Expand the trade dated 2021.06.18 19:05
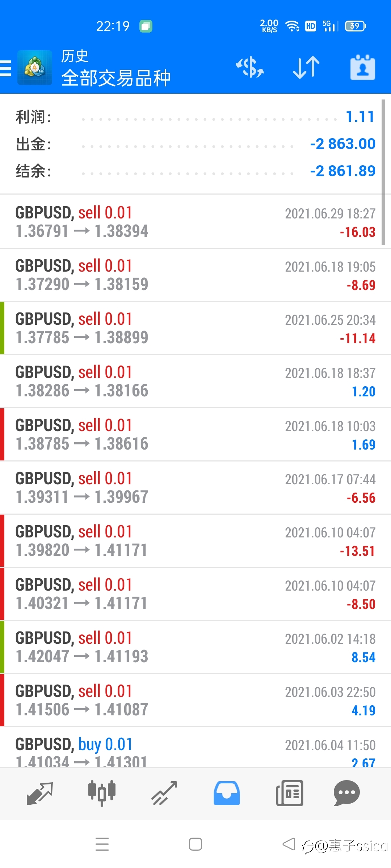Image resolution: width=391 pixels, height=868 pixels. click(x=195, y=275)
